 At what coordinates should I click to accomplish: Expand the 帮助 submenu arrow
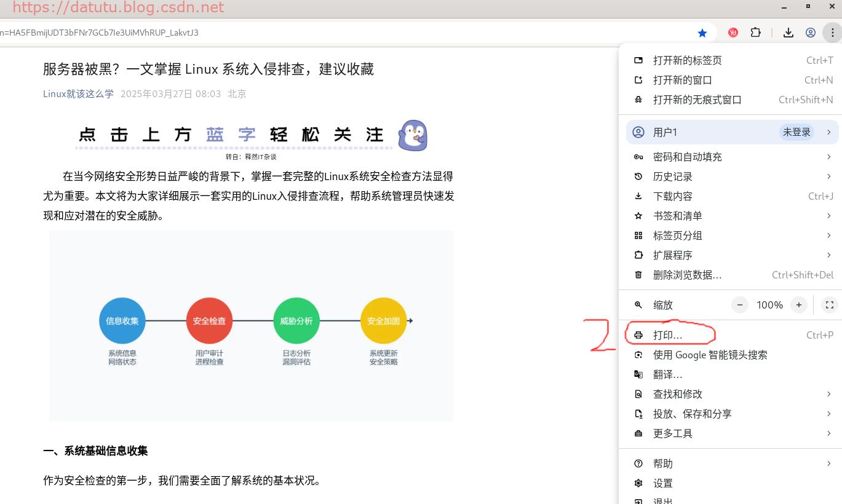(x=828, y=463)
